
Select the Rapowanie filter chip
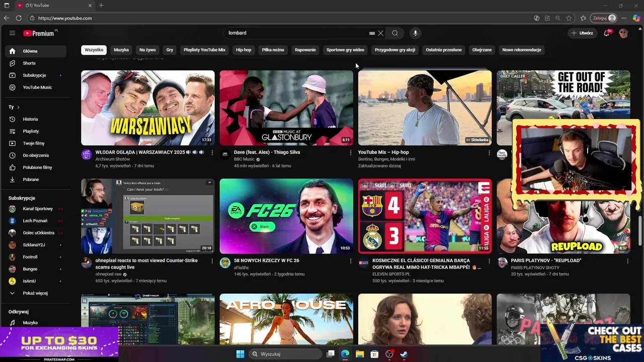click(305, 50)
